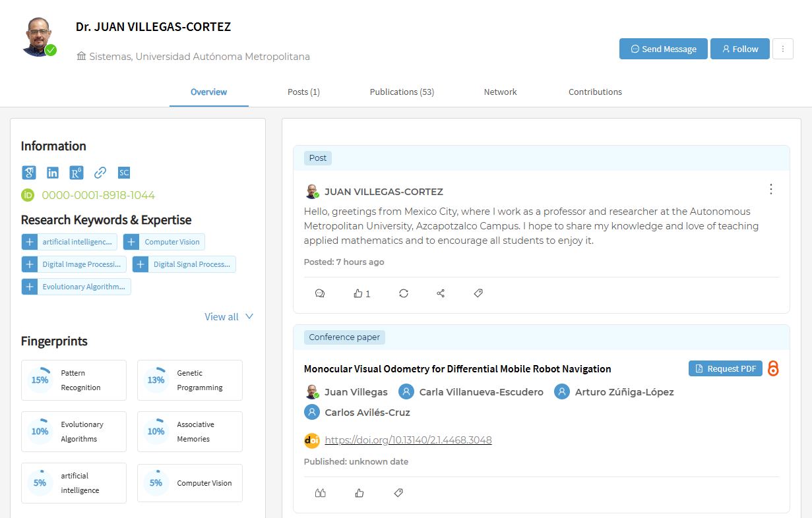812x518 pixels.
Task: Repost the greeting post
Action: pos(404,293)
